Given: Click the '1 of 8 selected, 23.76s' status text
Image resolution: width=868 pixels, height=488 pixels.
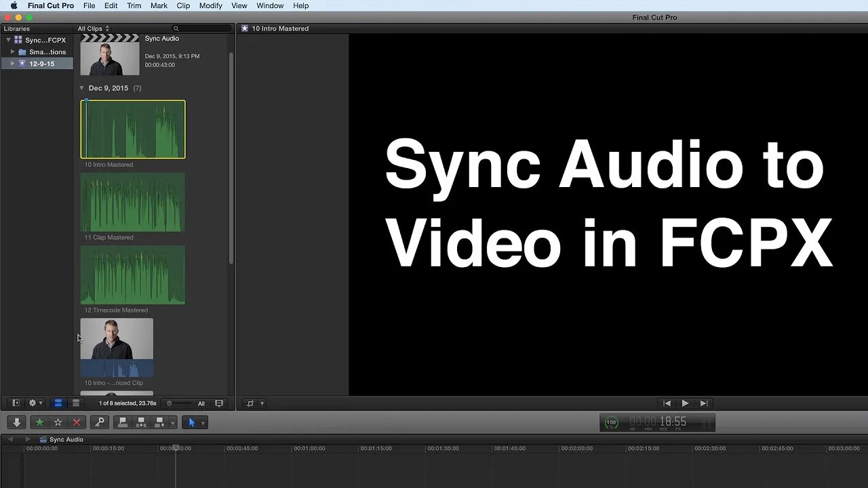Looking at the screenshot, I should (127, 403).
